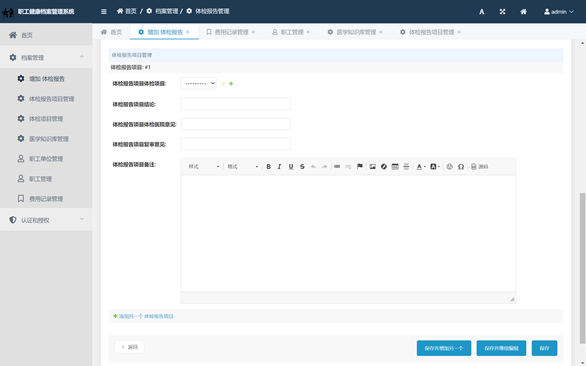Toggle bold formatting in remarks editor
The width and height of the screenshot is (586, 366).
(268, 167)
